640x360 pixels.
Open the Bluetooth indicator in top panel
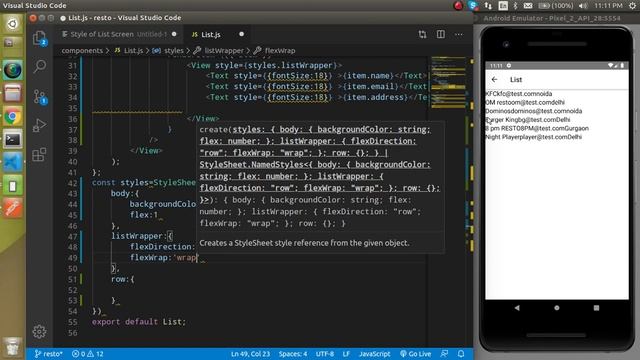click(515, 5)
